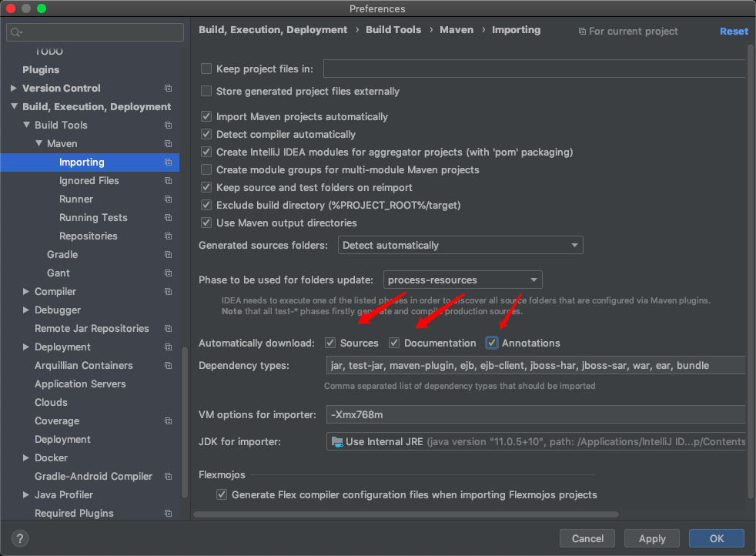The image size is (756, 556).
Task: Disable Automatically download Annotations
Action: [491, 342]
